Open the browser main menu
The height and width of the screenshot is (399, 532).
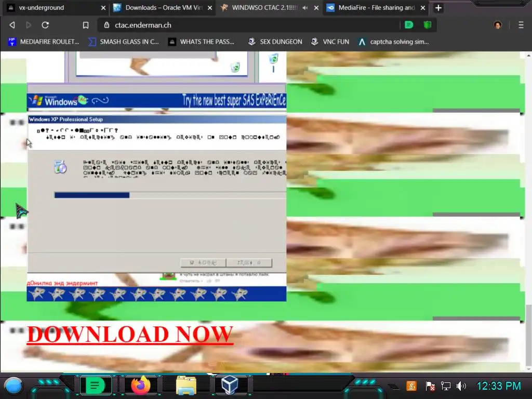tap(521, 25)
